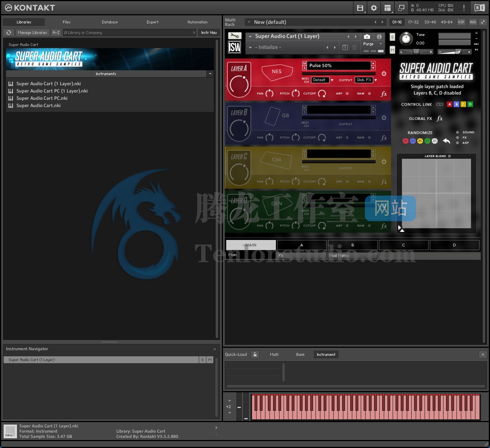Open the instrument info icon
This screenshot has height=448, width=490.
point(379,36)
